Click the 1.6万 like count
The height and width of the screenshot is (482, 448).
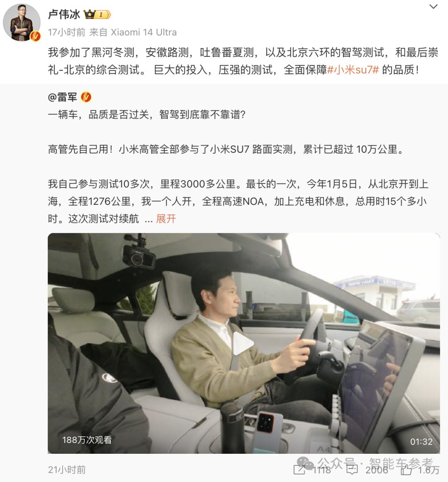pos(428,470)
